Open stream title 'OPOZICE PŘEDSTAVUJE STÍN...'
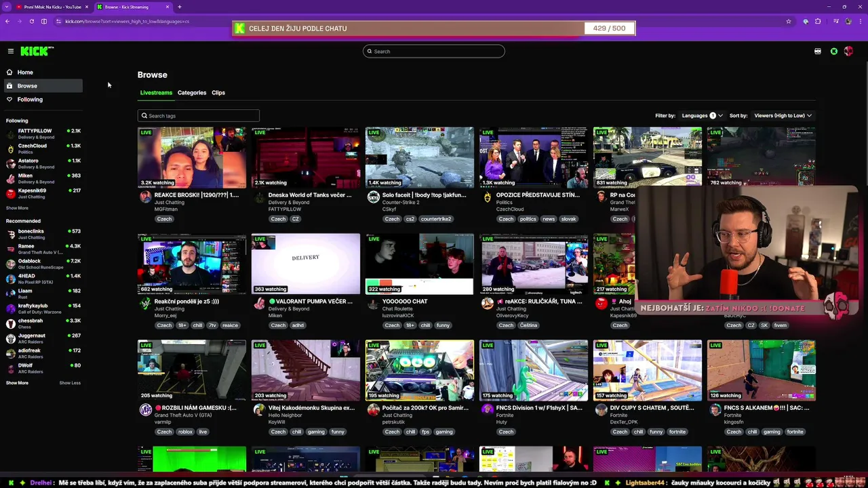The image size is (868, 488). click(x=538, y=195)
